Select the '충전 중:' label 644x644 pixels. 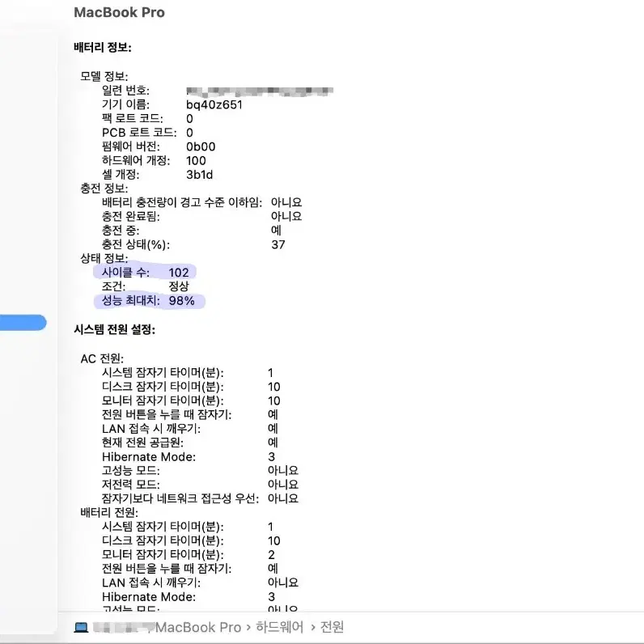[121, 231]
